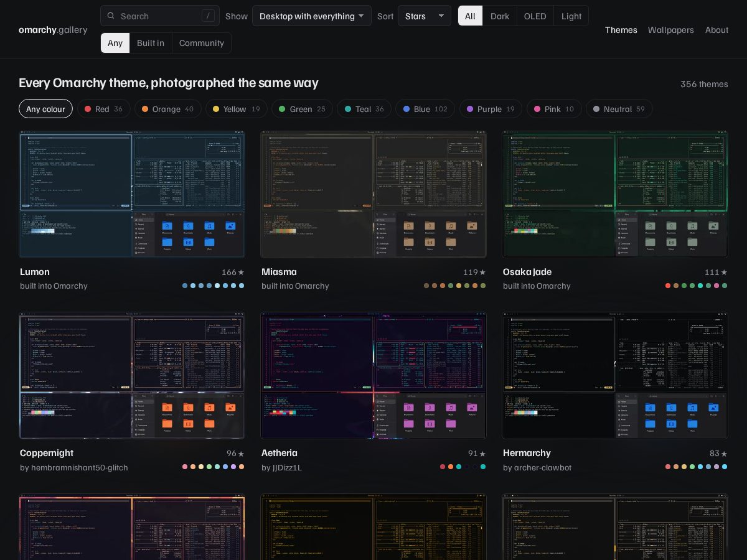Image resolution: width=747 pixels, height=560 pixels.
Task: Filter themes by Neutral colour
Action: (619, 109)
